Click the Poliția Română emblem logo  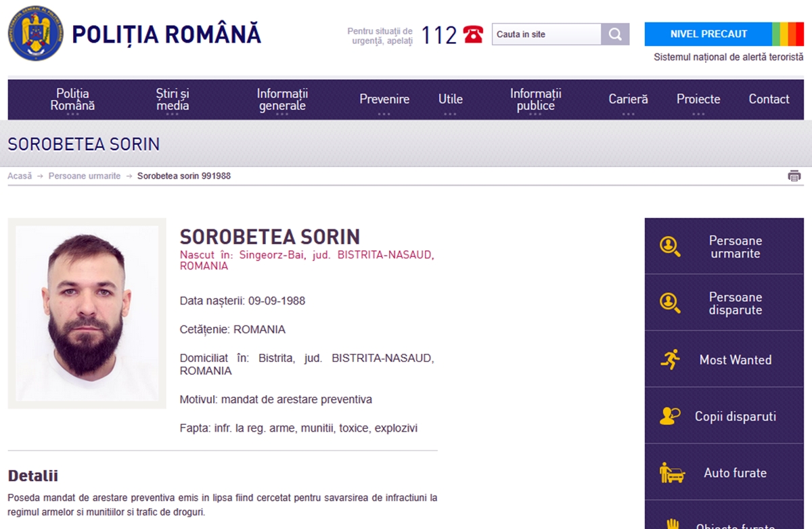(35, 33)
